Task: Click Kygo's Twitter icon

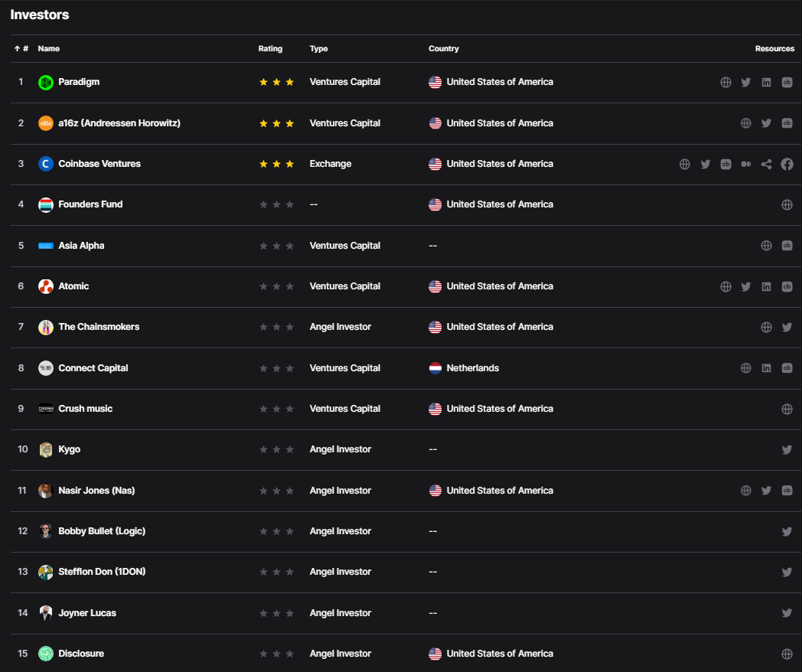Action: tap(787, 450)
